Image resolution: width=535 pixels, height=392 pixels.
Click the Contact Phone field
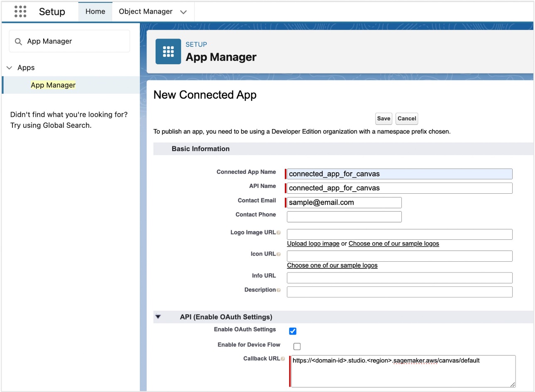pos(344,217)
